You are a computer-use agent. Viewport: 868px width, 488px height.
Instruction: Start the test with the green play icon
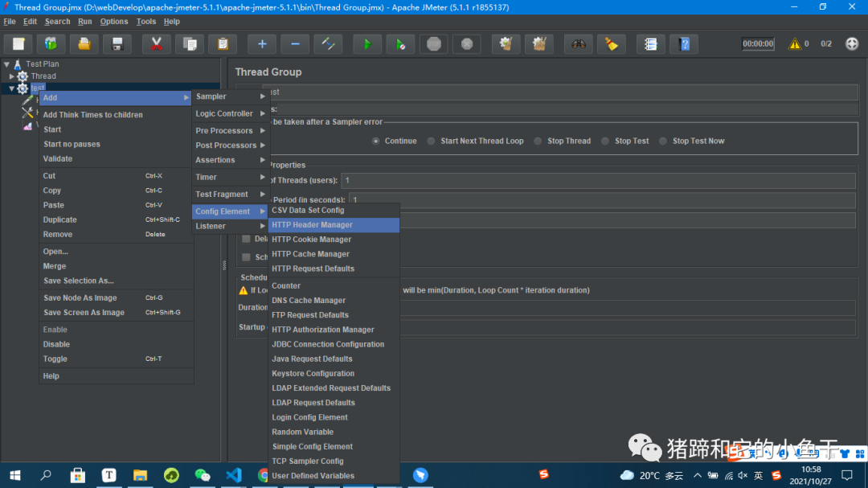[x=367, y=43]
